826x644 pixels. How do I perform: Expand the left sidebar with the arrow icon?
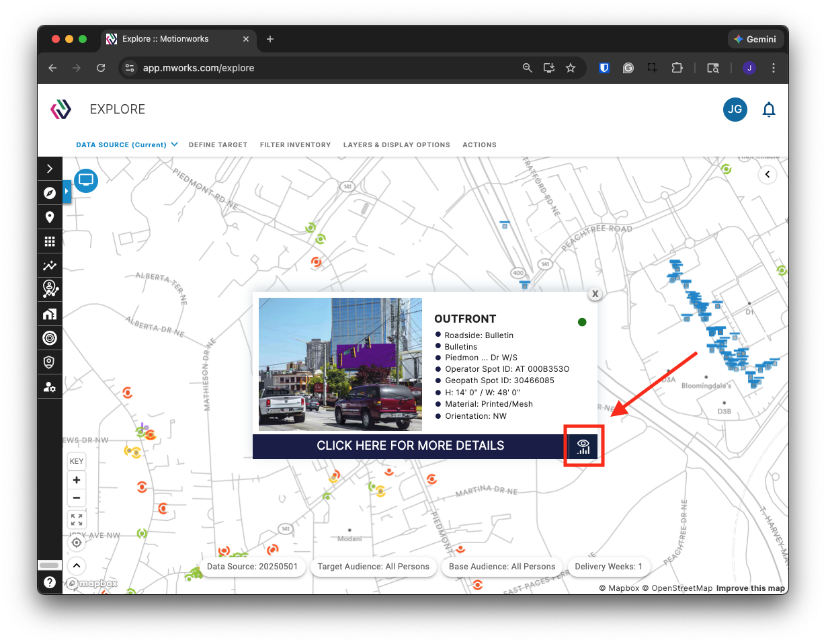coord(50,169)
